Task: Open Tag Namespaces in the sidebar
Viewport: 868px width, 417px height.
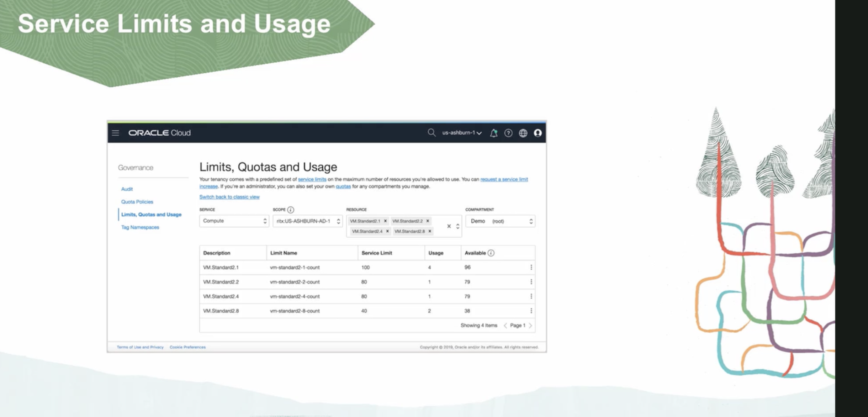Action: pyautogui.click(x=140, y=227)
